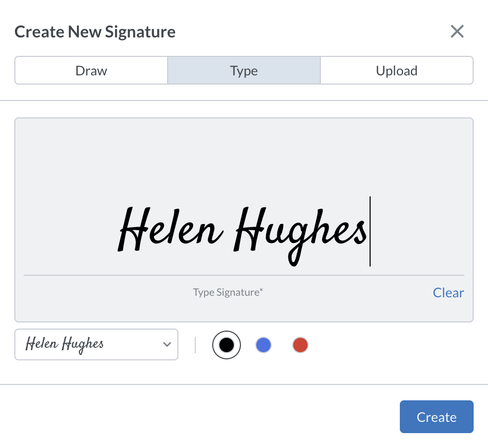Screen dimensions: 488x448
Task: Place cursor after Hughes in signature
Action: [x=370, y=231]
